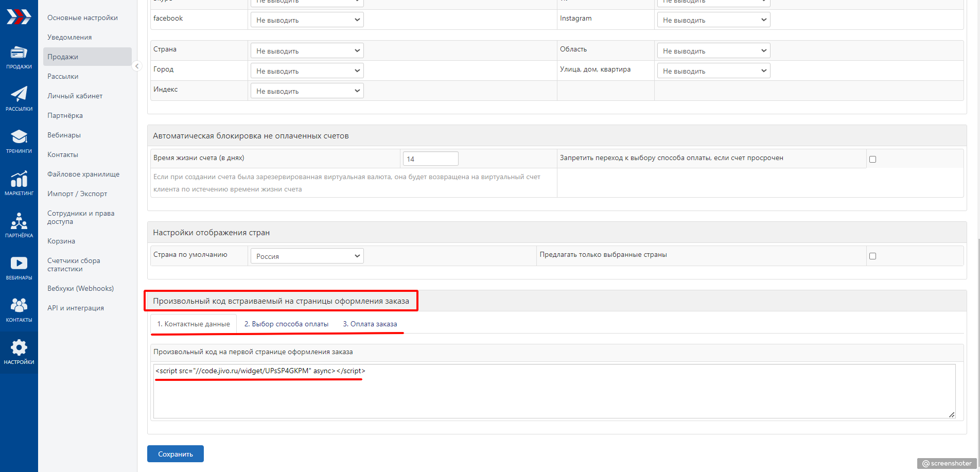Image resolution: width=980 pixels, height=472 pixels.
Task: Open Рассылки paper plane icon
Action: pyautogui.click(x=19, y=99)
